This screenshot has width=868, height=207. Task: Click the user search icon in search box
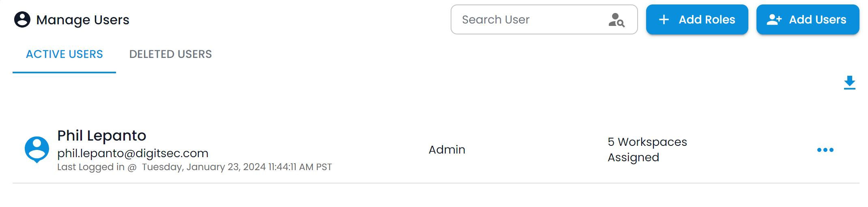617,20
